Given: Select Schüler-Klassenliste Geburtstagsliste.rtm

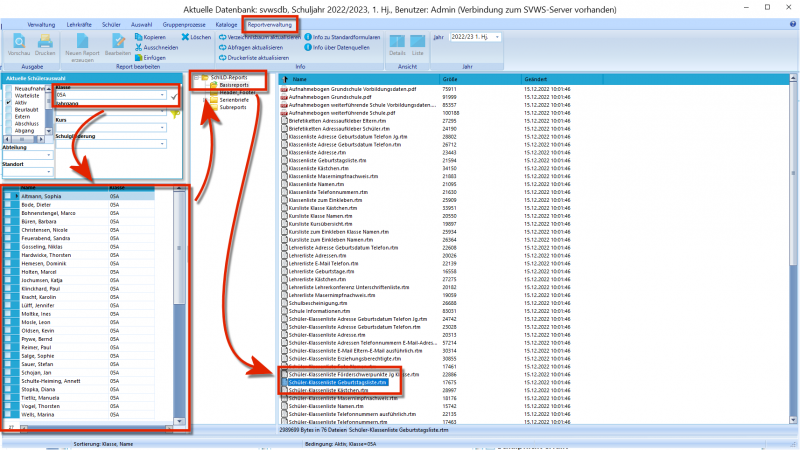Looking at the screenshot, I should click(x=338, y=382).
